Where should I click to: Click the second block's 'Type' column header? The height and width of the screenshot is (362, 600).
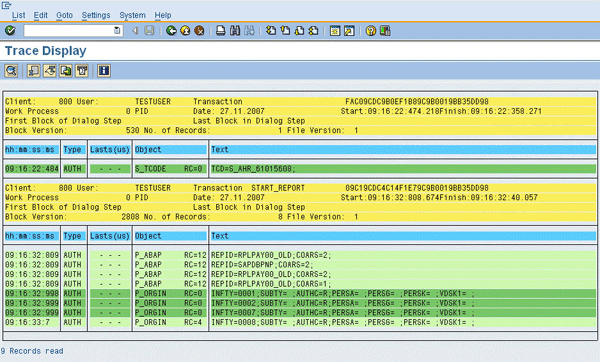pos(74,236)
